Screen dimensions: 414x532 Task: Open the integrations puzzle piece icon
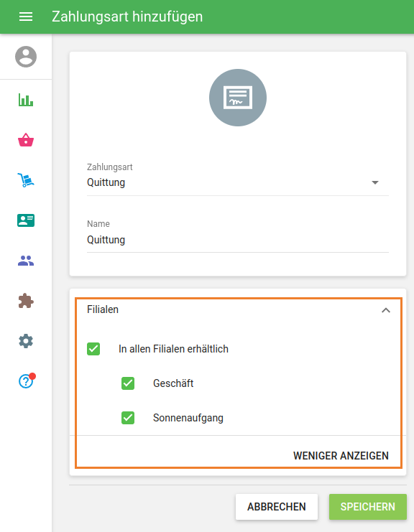click(x=26, y=301)
